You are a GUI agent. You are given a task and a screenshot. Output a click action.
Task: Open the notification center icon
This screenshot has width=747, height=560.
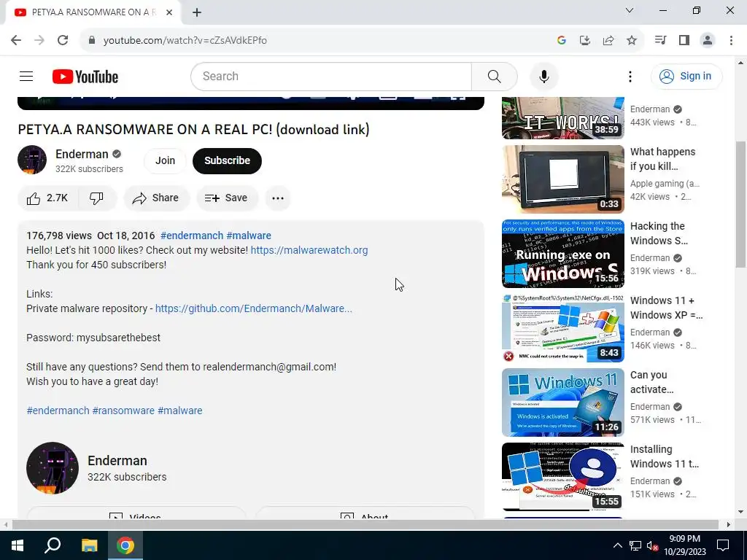pyautogui.click(x=723, y=545)
